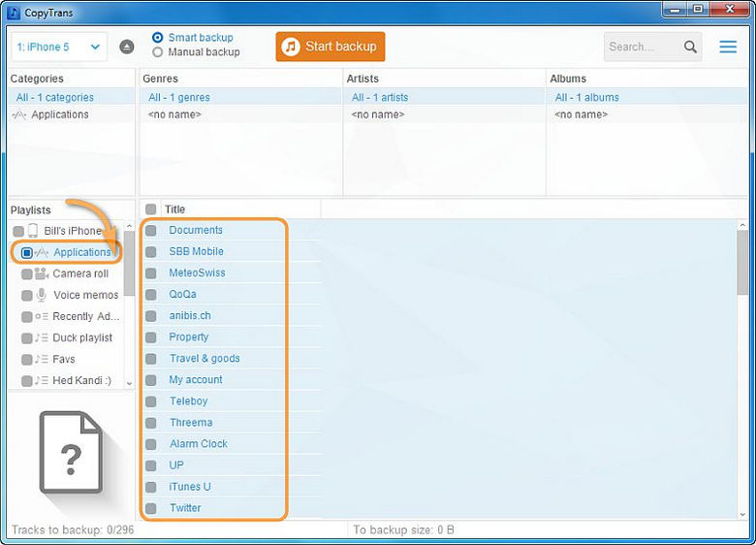This screenshot has height=545, width=756.
Task: Open the Favs playlist
Action: point(64,360)
